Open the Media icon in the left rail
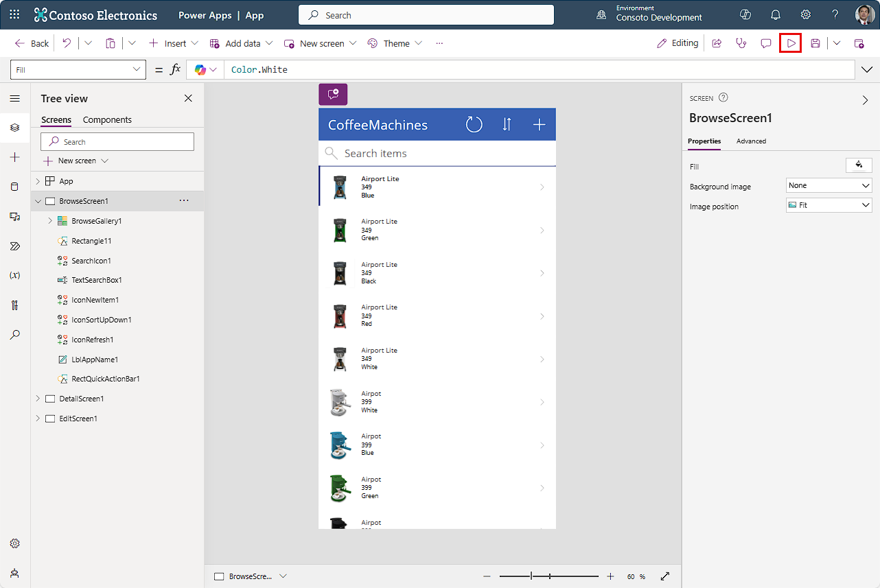Viewport: 880px width, 588px height. coord(15,216)
